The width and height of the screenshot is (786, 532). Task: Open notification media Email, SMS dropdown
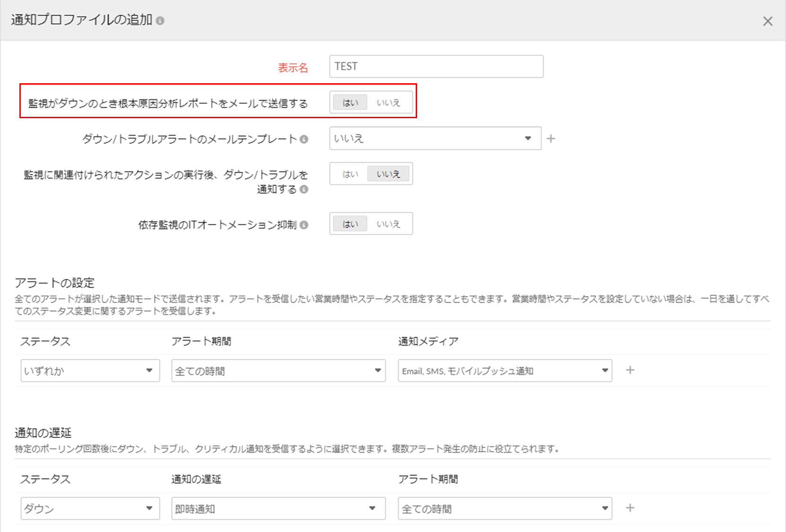[x=505, y=371]
